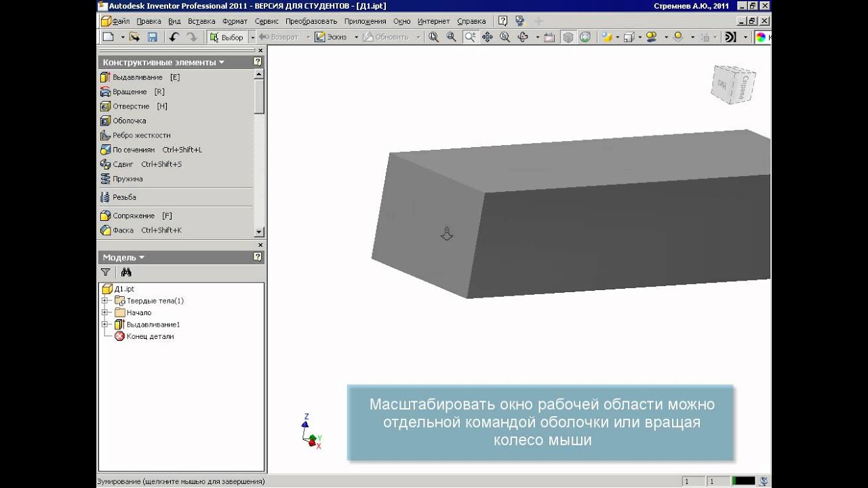Select the Фаска chamfer tool
The height and width of the screenshot is (488, 868).
pyautogui.click(x=140, y=230)
